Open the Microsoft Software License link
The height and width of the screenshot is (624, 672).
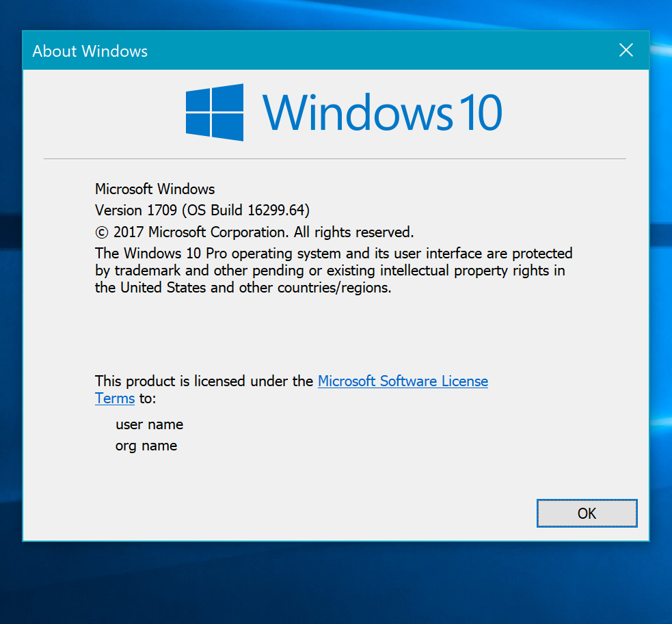click(403, 381)
